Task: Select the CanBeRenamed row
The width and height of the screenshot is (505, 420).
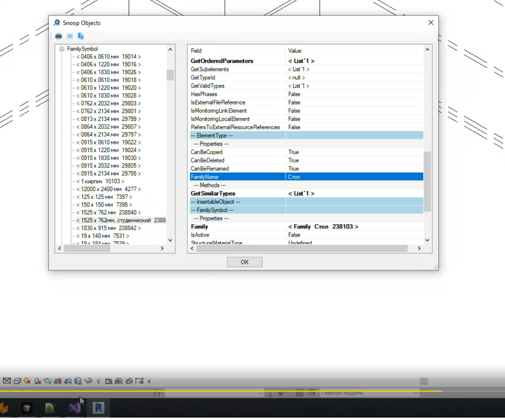Action: coord(307,169)
